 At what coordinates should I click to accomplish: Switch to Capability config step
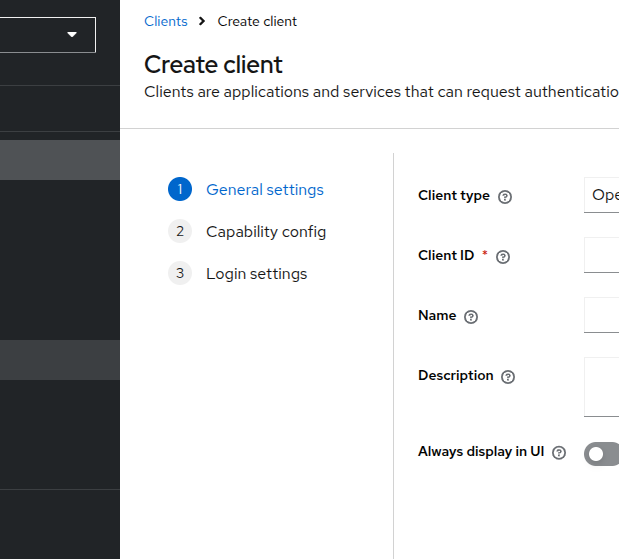pos(266,232)
